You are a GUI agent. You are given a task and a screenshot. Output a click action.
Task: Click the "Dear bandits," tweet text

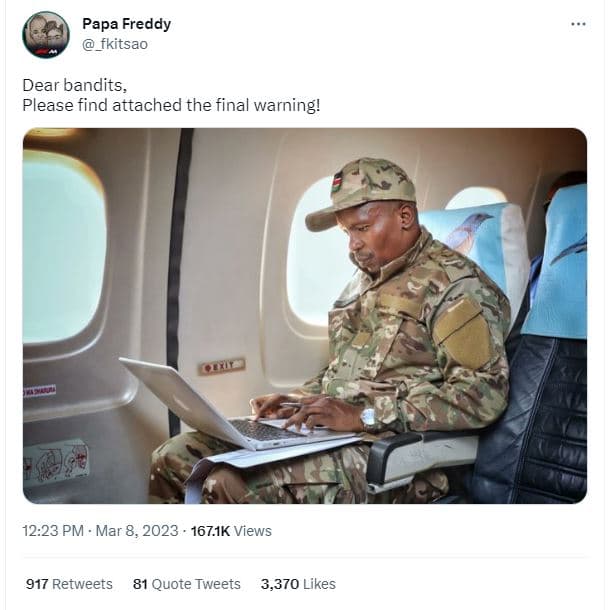point(67,85)
